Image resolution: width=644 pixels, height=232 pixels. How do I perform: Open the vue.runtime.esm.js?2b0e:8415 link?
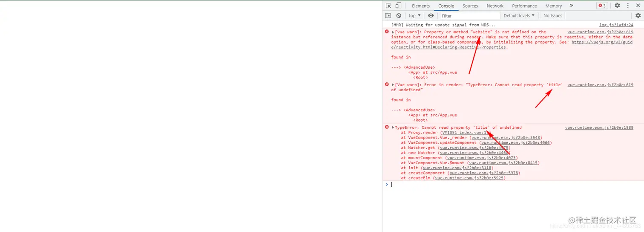click(503, 163)
